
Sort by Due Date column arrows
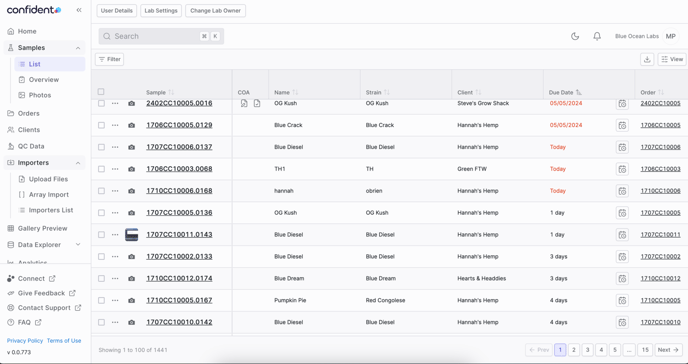pos(579,93)
